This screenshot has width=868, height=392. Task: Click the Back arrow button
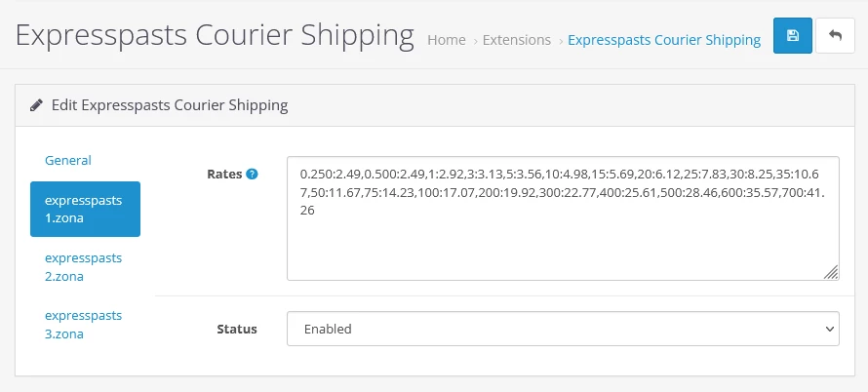tap(835, 36)
